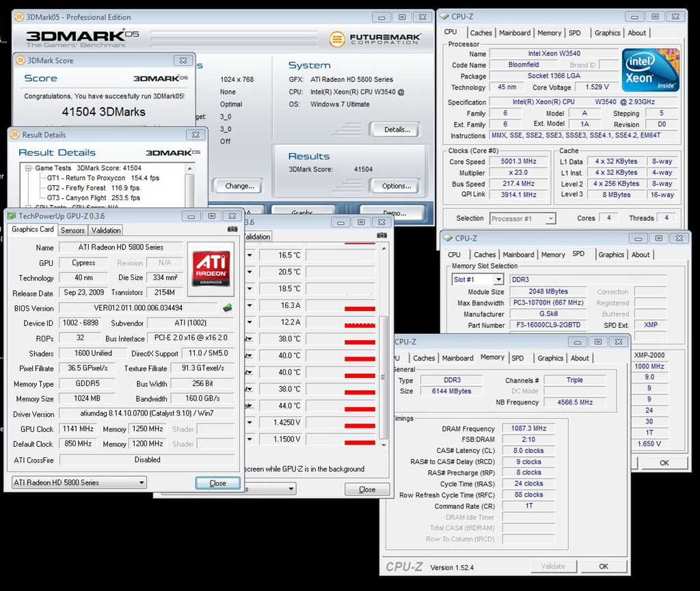Screen dimensions: 700x591
Task: Click the GPU-Z sensors list scrollbar thumb
Action: 383,376
